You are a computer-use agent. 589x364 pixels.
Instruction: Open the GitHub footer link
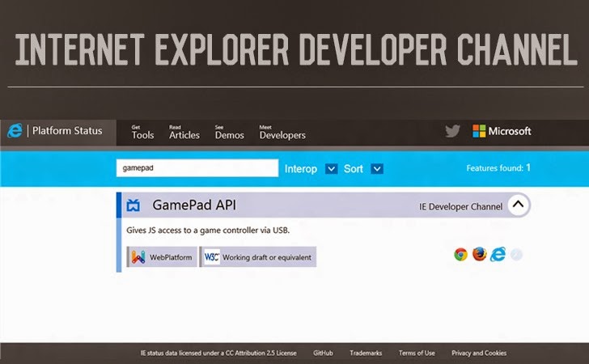pyautogui.click(x=323, y=353)
